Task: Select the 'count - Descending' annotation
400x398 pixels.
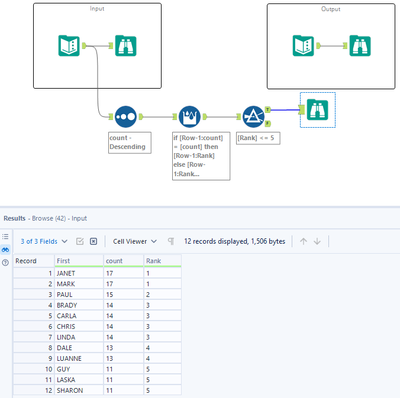Action: (x=130, y=143)
